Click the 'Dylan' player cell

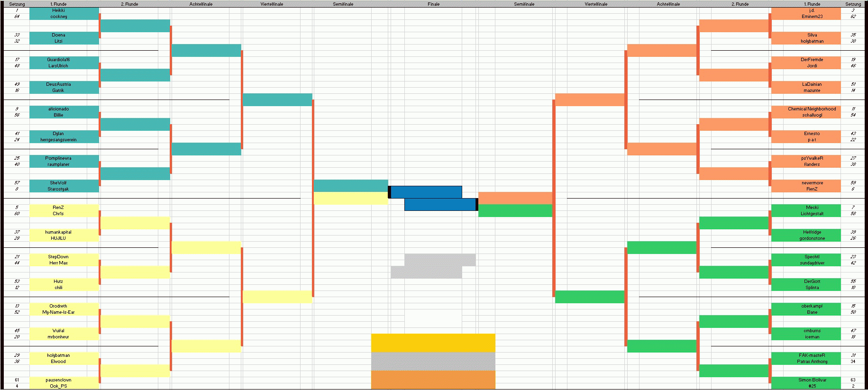click(64, 134)
